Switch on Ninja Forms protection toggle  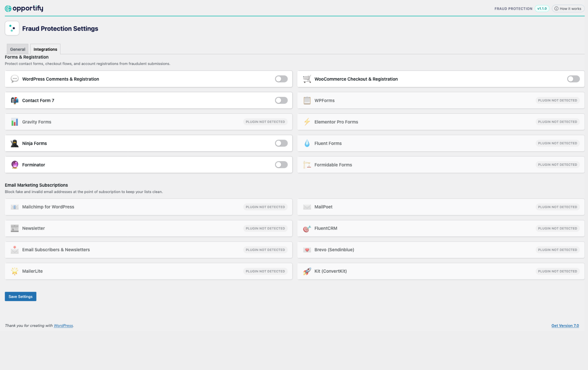[281, 143]
